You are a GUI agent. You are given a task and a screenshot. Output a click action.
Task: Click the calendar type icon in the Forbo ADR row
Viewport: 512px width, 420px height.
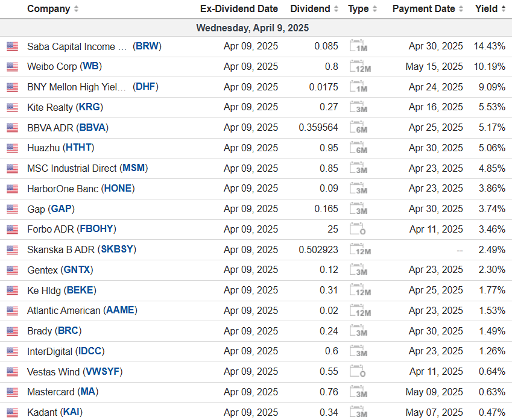tap(358, 229)
